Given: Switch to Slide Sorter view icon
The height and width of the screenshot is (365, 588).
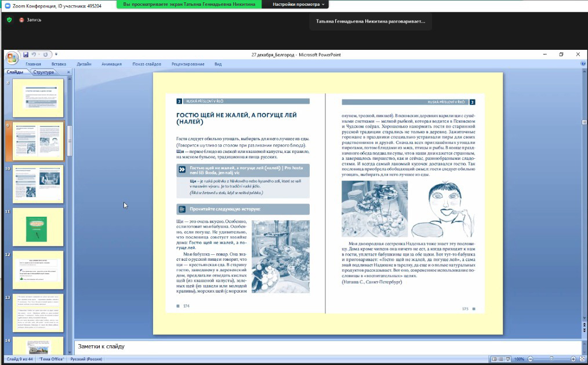Looking at the screenshot, I should pos(500,359).
